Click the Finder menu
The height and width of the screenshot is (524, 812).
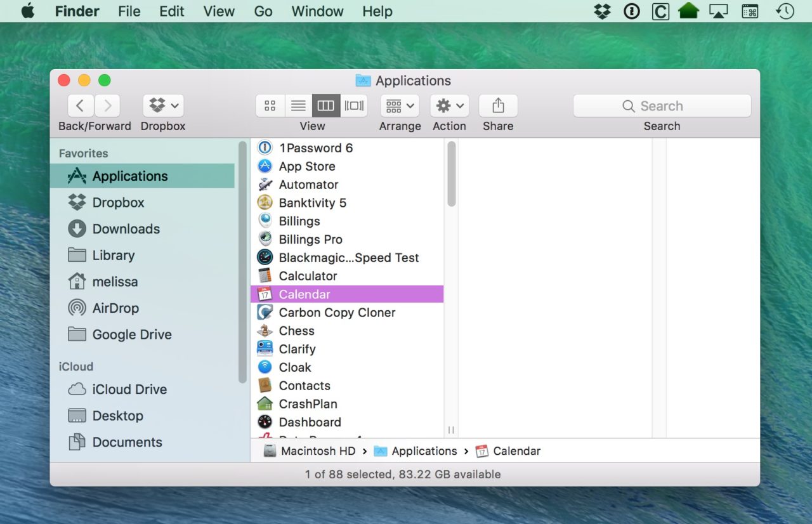[x=78, y=11]
